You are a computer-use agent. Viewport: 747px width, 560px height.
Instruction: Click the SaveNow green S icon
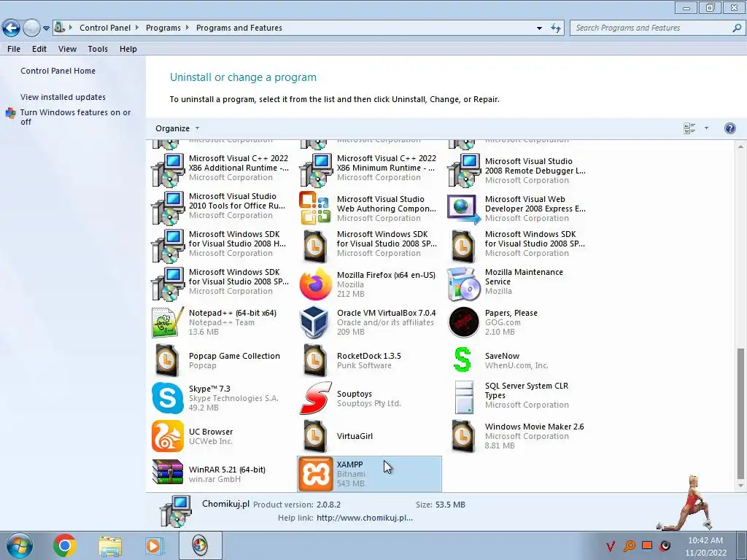tap(462, 360)
